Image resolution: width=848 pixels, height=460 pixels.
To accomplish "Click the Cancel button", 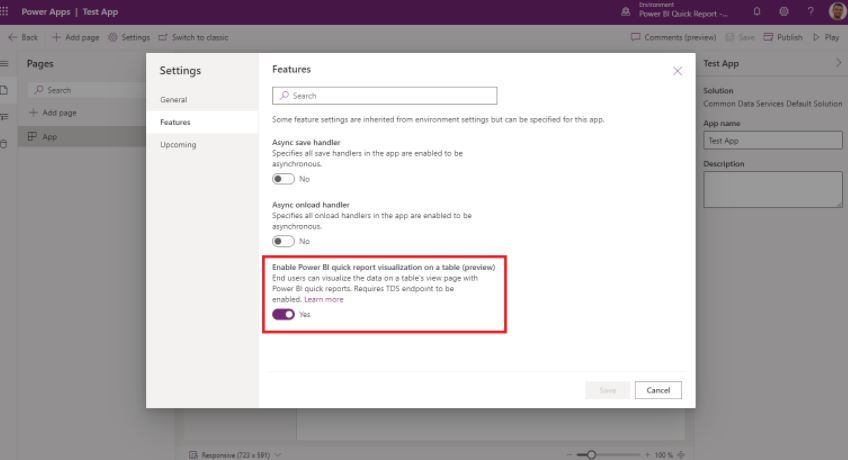I will [658, 390].
